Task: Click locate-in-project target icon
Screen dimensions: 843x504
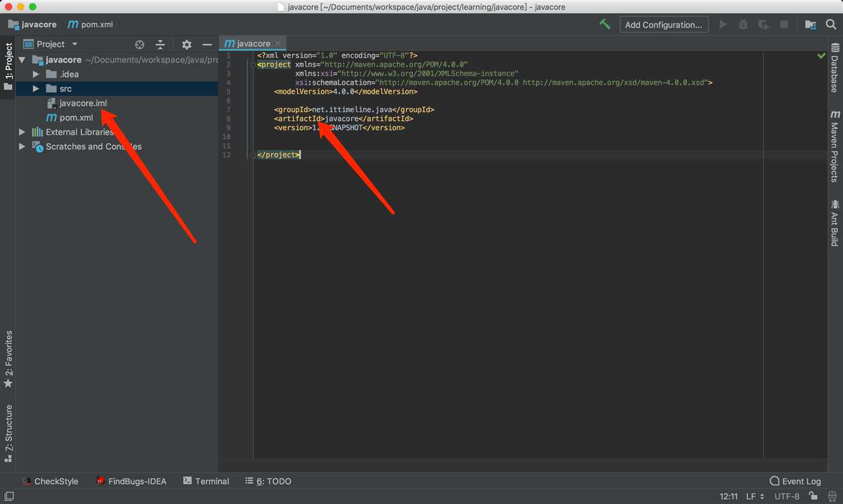Action: [x=140, y=44]
